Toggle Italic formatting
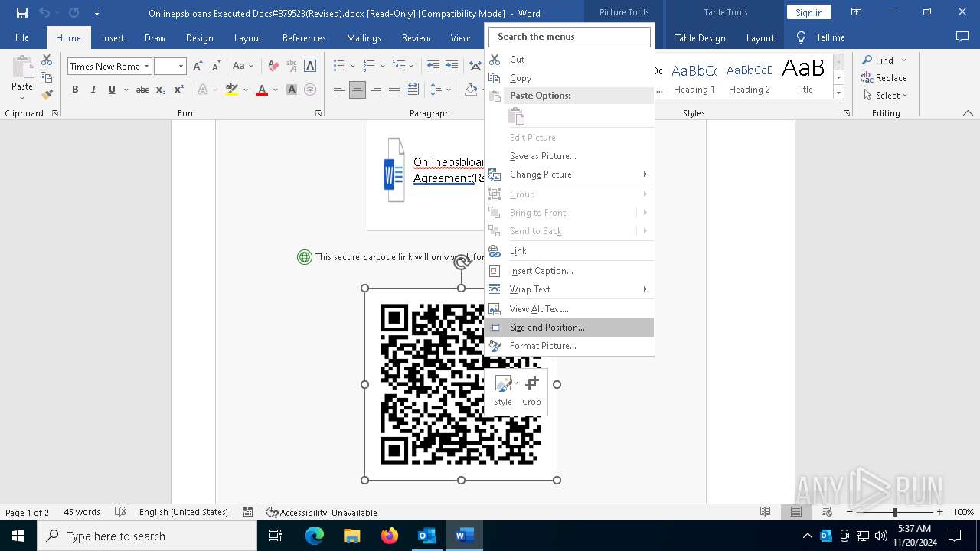The width and height of the screenshot is (980, 551). pyautogui.click(x=93, y=90)
